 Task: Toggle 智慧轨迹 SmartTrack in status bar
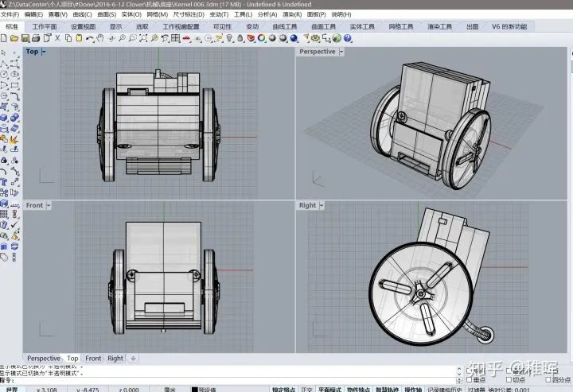387,389
